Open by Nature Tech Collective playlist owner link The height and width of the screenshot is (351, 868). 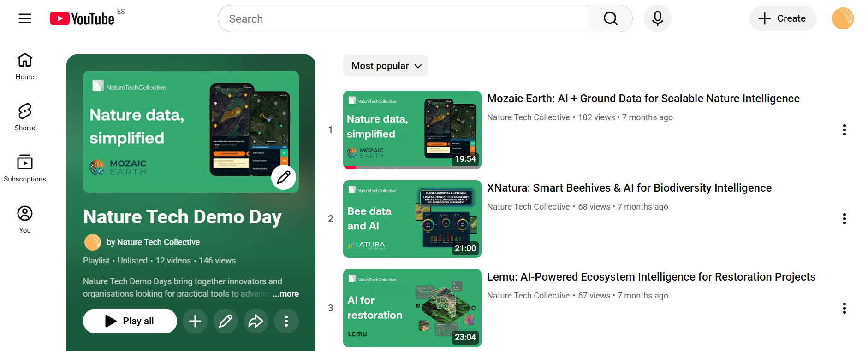point(153,242)
